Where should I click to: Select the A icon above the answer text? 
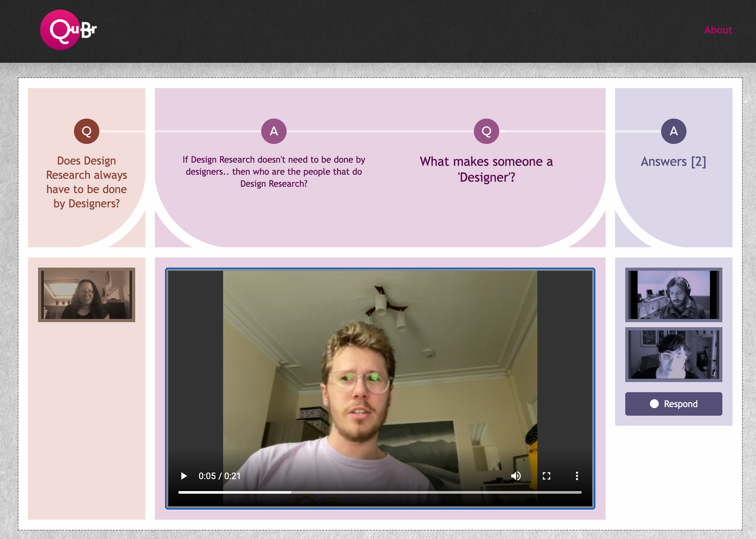click(273, 131)
